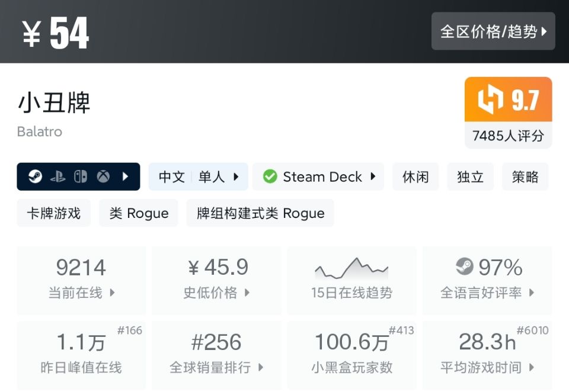Click the Steam logo beside 97%
This screenshot has width=569, height=392.
pyautogui.click(x=464, y=267)
